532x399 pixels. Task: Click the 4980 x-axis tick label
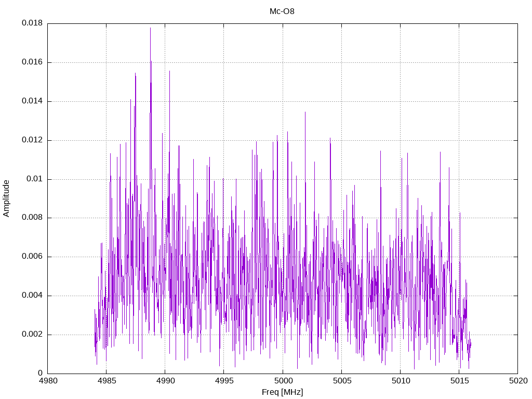pos(48,381)
